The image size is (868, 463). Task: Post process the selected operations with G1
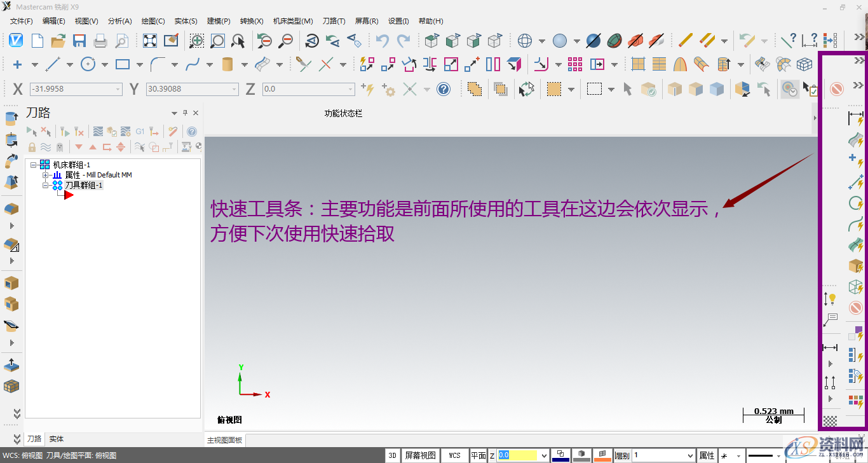click(140, 131)
